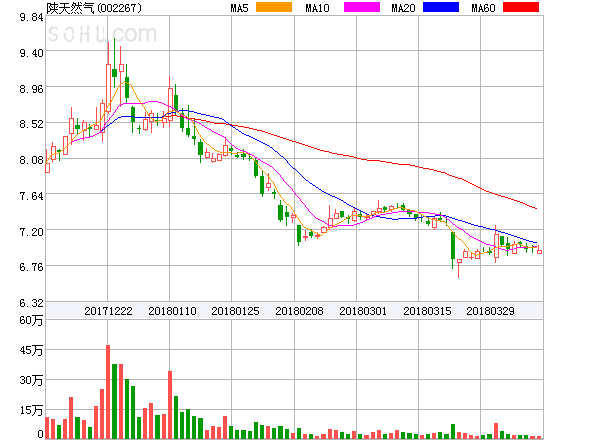Image resolution: width=600 pixels, height=440 pixels.
Task: Click the 8.52 price axis label
Action: pyautogui.click(x=31, y=124)
